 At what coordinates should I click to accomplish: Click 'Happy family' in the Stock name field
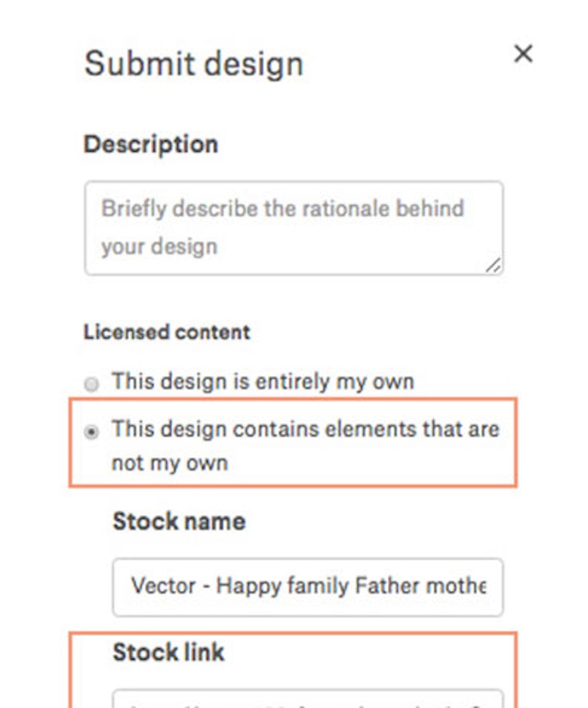tap(282, 586)
